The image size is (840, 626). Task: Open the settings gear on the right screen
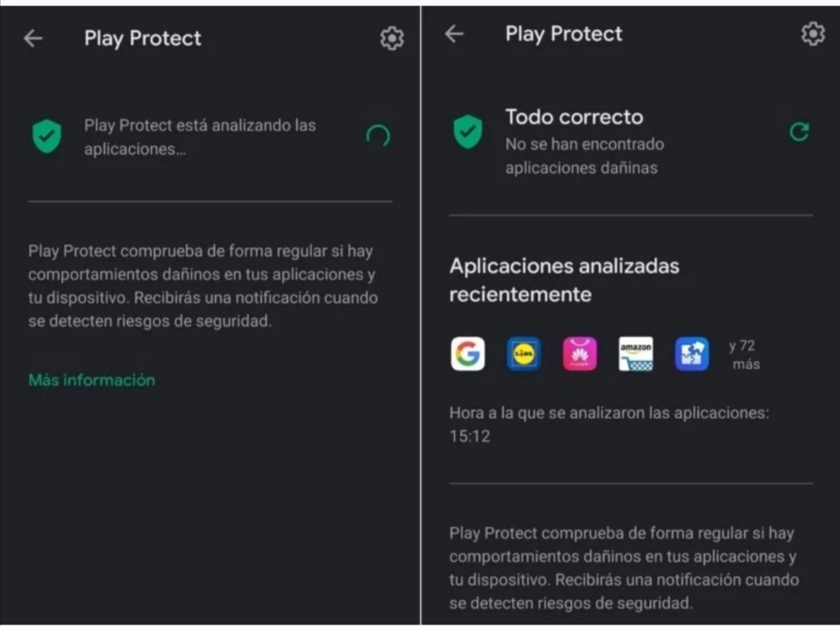(812, 33)
